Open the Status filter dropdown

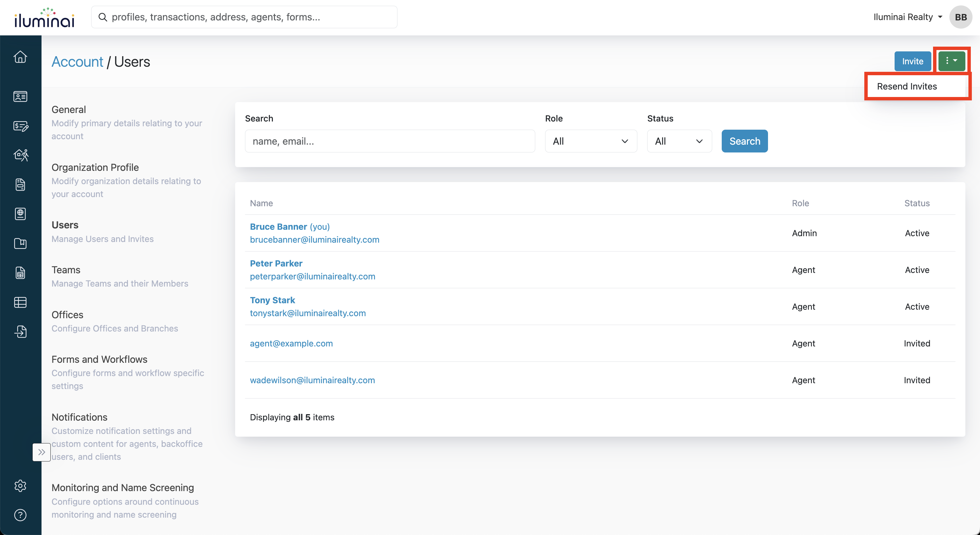point(679,141)
